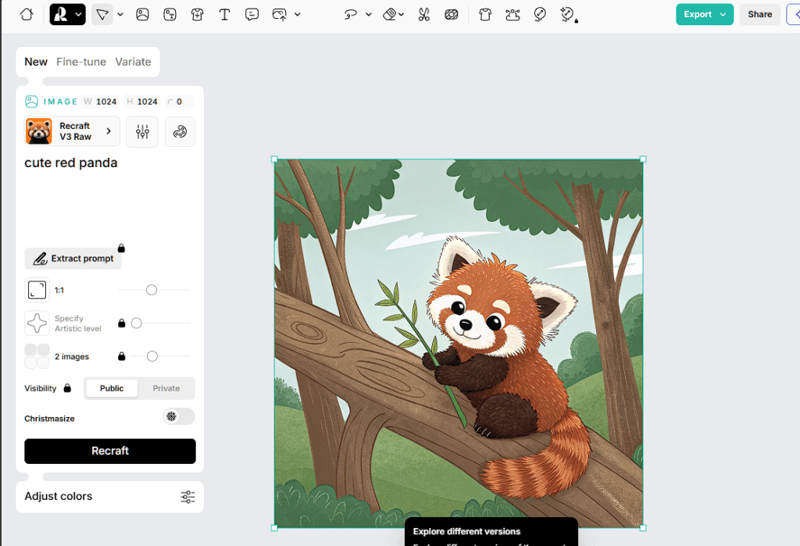Screen dimensions: 800x546
Task: Click the upload image tool
Action: [279, 14]
